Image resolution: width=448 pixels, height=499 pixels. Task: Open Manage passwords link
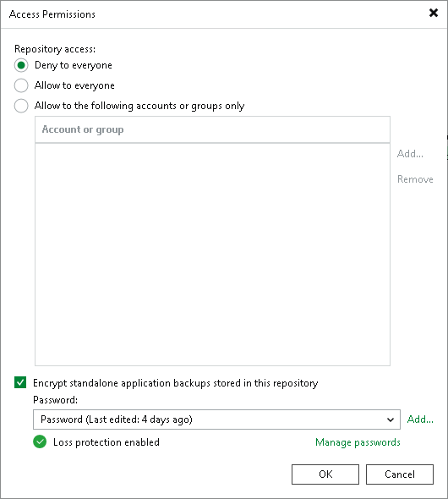click(x=358, y=442)
